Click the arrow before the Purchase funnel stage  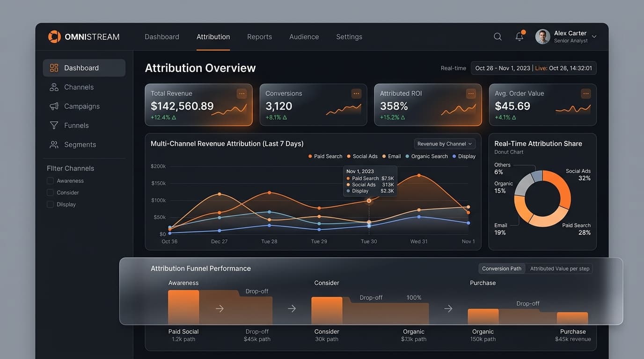tap(448, 309)
